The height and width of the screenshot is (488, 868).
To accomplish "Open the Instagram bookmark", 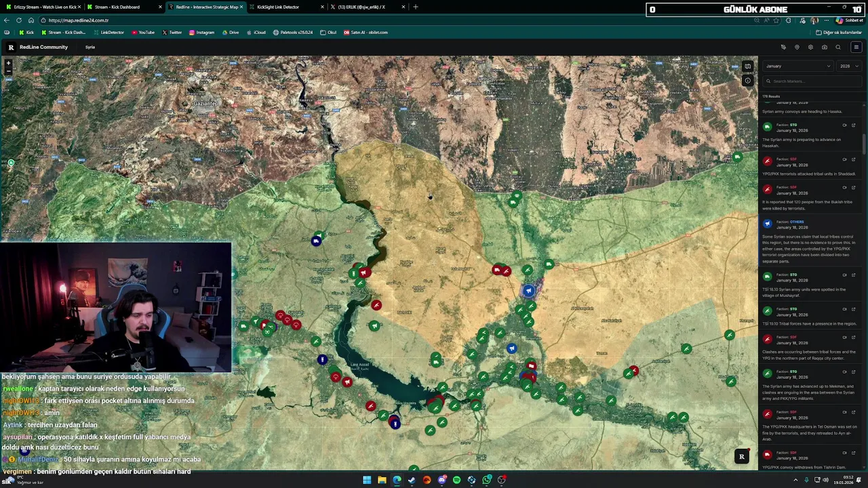I will click(201, 33).
